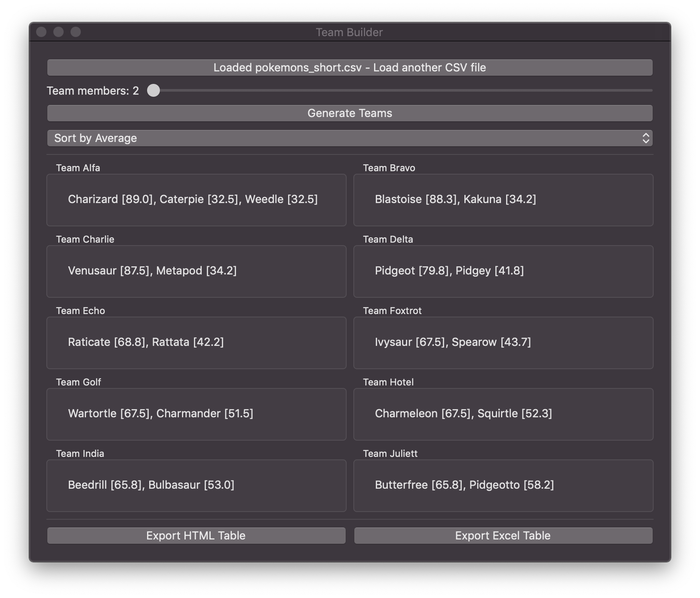Select the Team Delta label

pyautogui.click(x=388, y=239)
